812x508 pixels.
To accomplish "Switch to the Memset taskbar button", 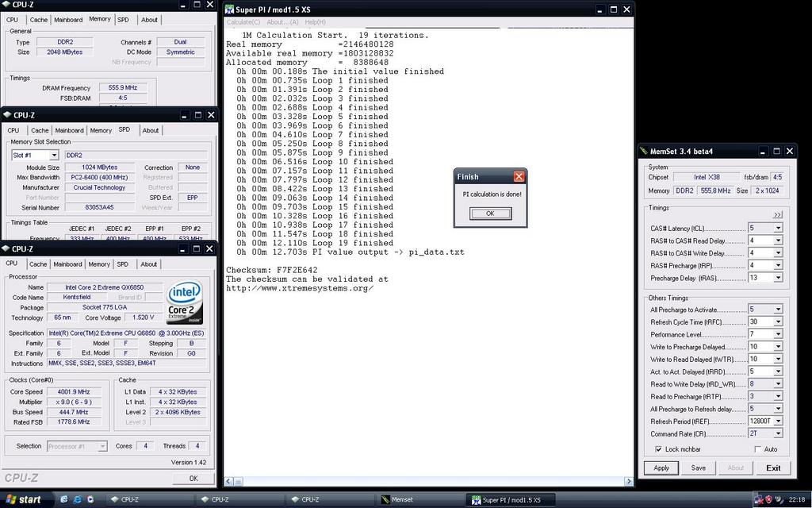I will coord(421,500).
